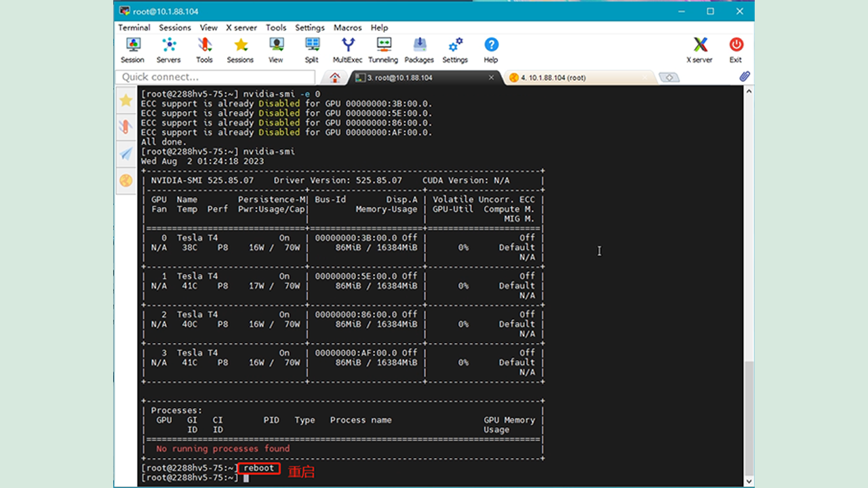This screenshot has width=868, height=488.
Task: Open the Packages icon
Action: tap(419, 50)
